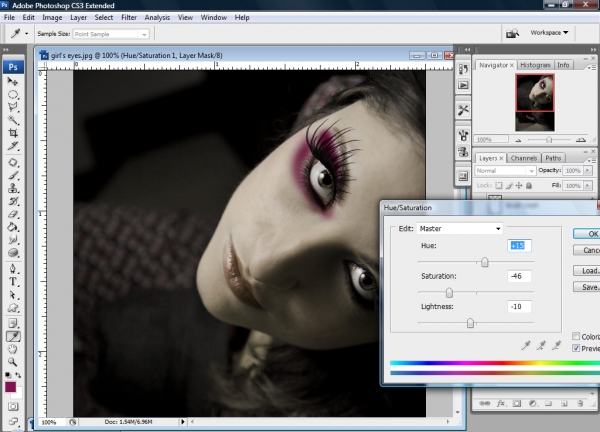Open the tool preset picker arrow
This screenshot has height=432, width=600.
click(x=26, y=34)
